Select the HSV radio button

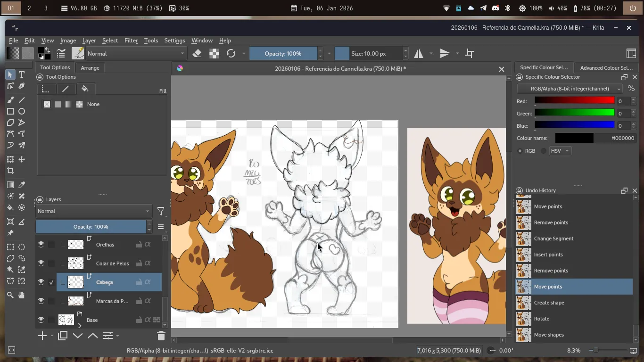click(x=544, y=151)
